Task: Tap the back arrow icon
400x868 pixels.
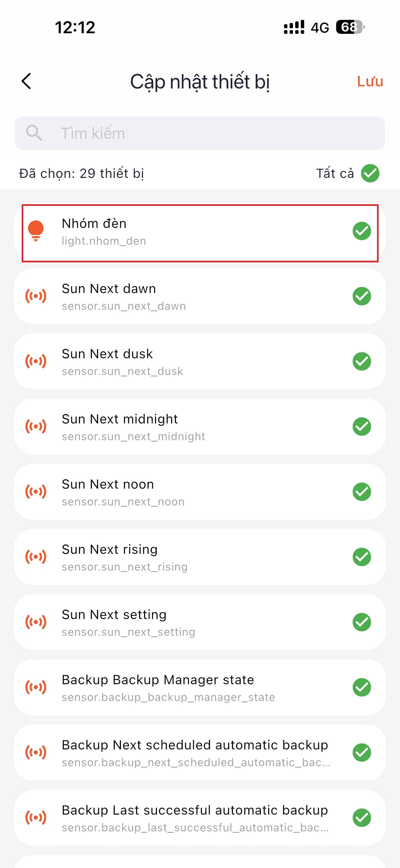Action: tap(26, 81)
